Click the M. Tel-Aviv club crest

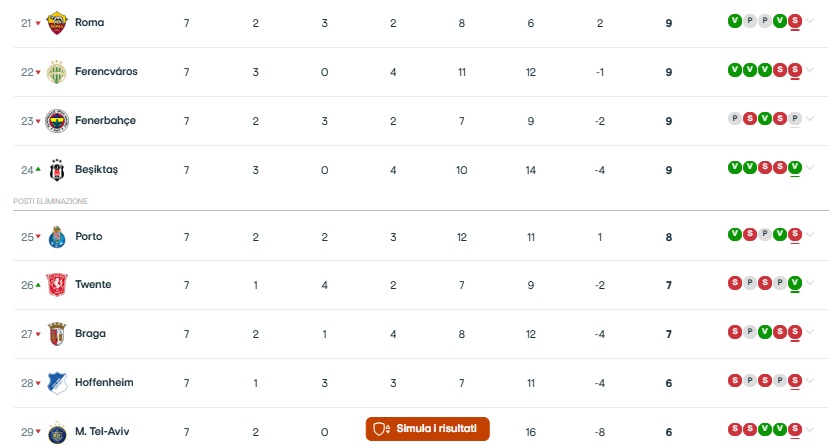pos(57,432)
